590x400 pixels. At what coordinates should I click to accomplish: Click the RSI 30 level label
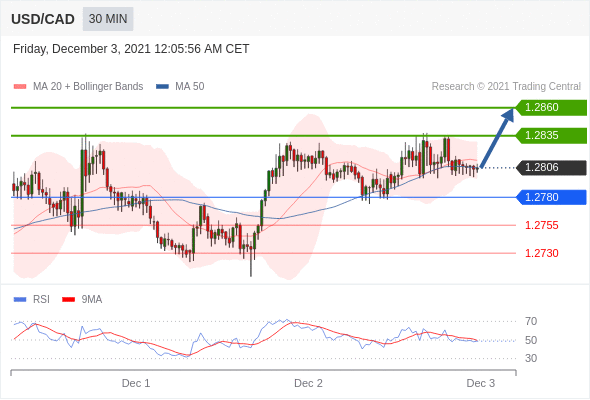pos(531,358)
